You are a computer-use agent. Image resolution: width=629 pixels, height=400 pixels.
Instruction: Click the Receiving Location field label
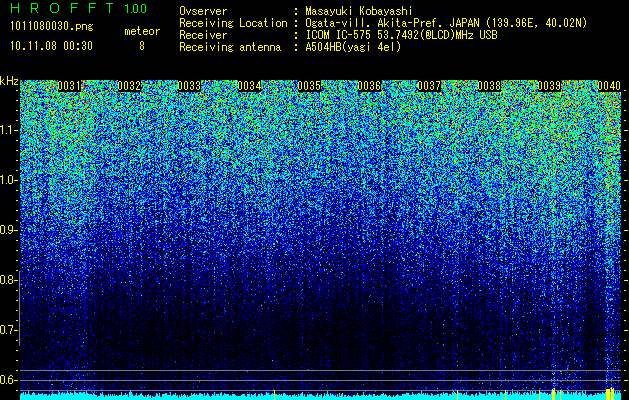(233, 23)
